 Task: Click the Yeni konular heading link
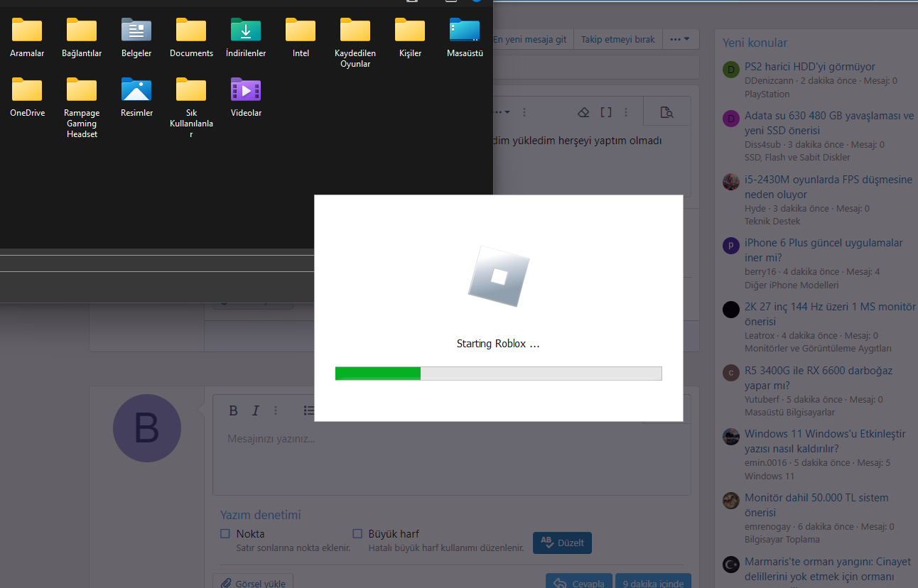coord(755,43)
